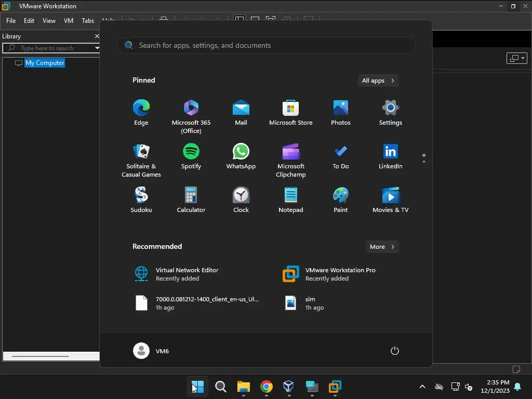Open the View menu in VMware Workstation

tap(49, 21)
